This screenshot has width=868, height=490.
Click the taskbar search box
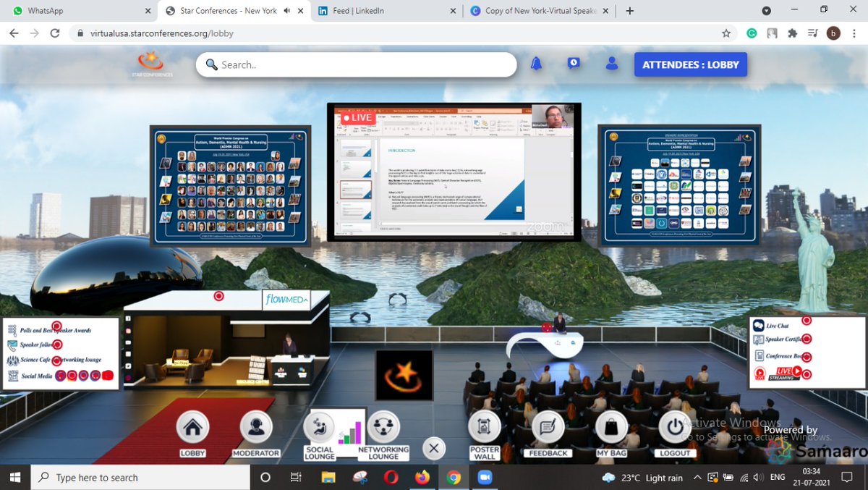140,477
